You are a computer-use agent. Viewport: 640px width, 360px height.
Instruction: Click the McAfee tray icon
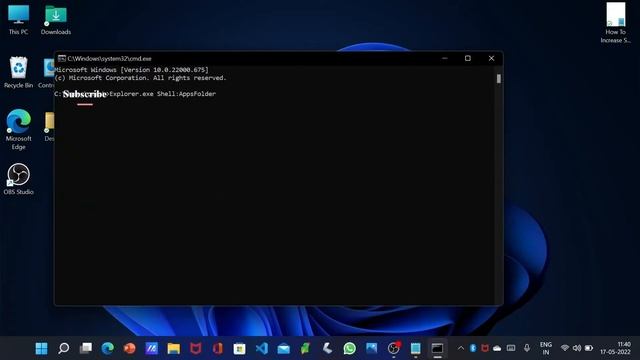pyautogui.click(x=485, y=348)
